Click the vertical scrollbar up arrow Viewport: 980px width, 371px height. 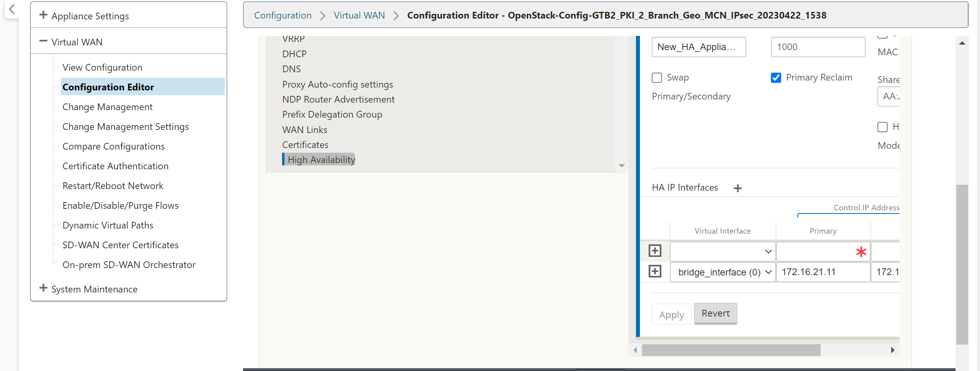click(x=962, y=43)
